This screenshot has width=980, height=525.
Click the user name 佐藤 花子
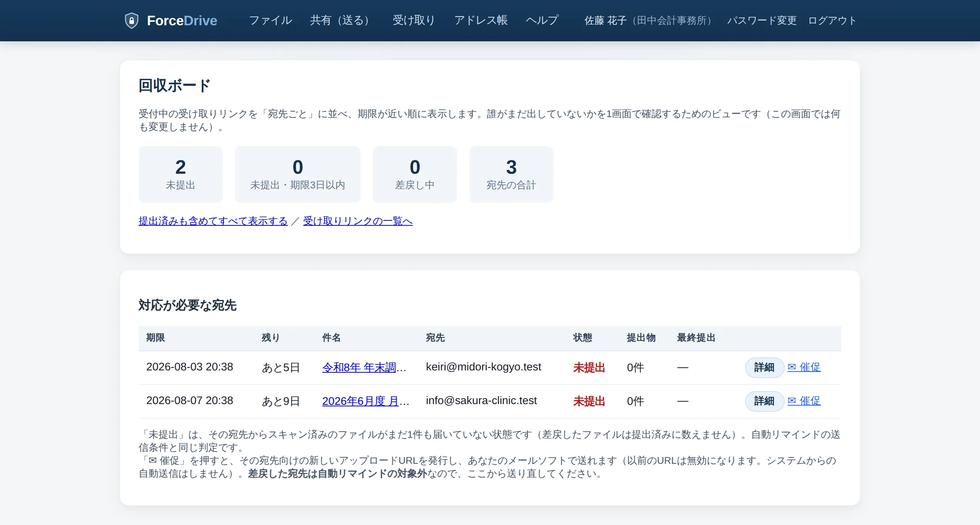(x=605, y=20)
